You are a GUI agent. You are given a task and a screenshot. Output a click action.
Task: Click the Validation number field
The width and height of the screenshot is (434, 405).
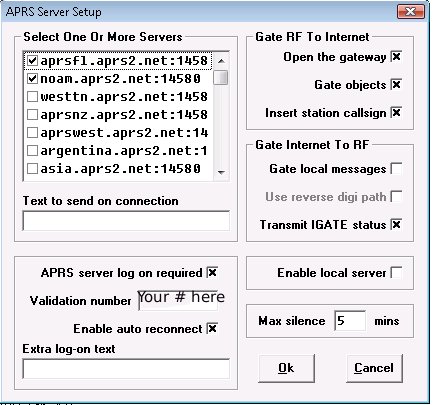178,301
